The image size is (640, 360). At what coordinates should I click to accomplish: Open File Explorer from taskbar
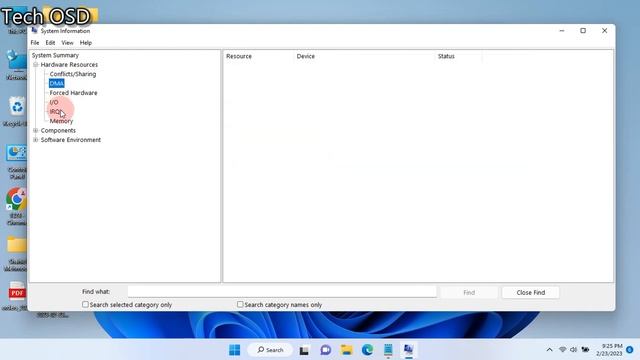click(347, 350)
